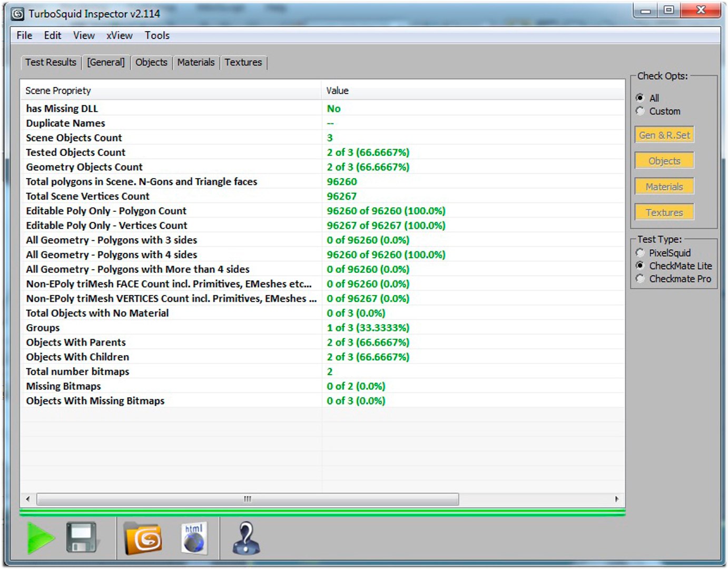This screenshot has height=569, width=728.
Task: Switch to the Materials tab
Action: 196,62
